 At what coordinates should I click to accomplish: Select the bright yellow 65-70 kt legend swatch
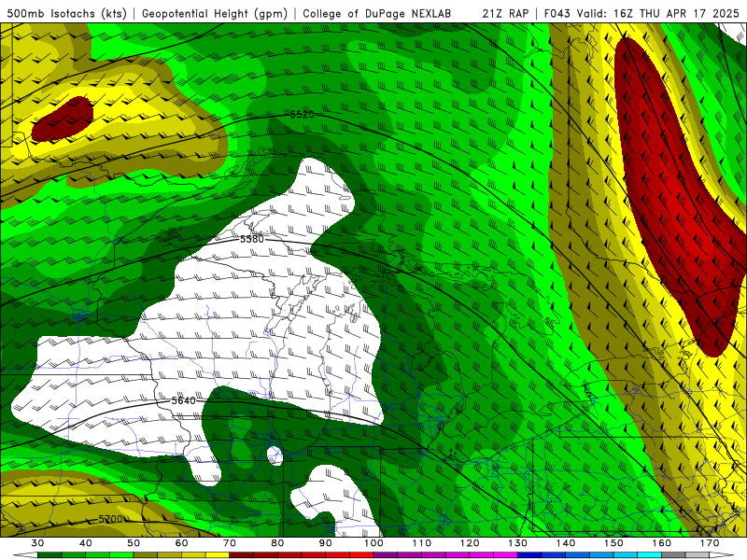click(218, 555)
